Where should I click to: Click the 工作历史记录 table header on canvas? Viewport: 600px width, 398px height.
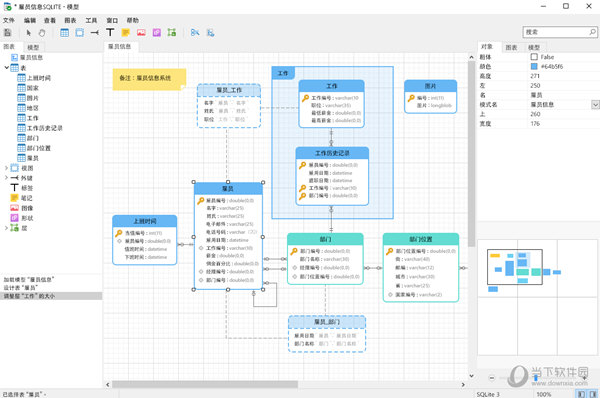click(x=332, y=153)
